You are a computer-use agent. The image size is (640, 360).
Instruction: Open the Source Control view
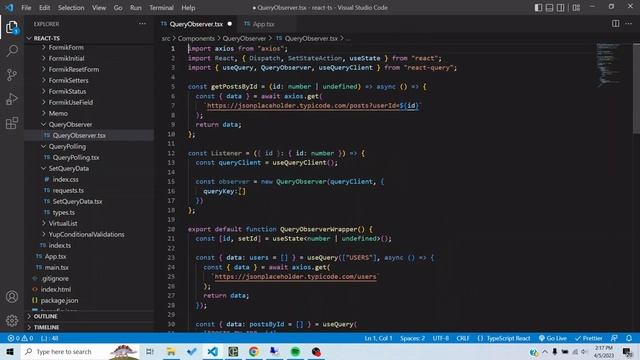[12, 75]
